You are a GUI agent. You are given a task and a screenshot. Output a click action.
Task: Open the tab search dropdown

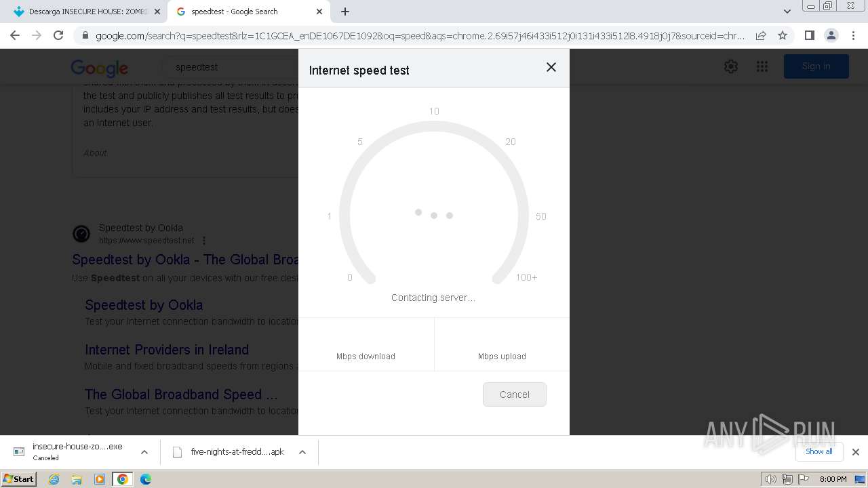point(787,12)
